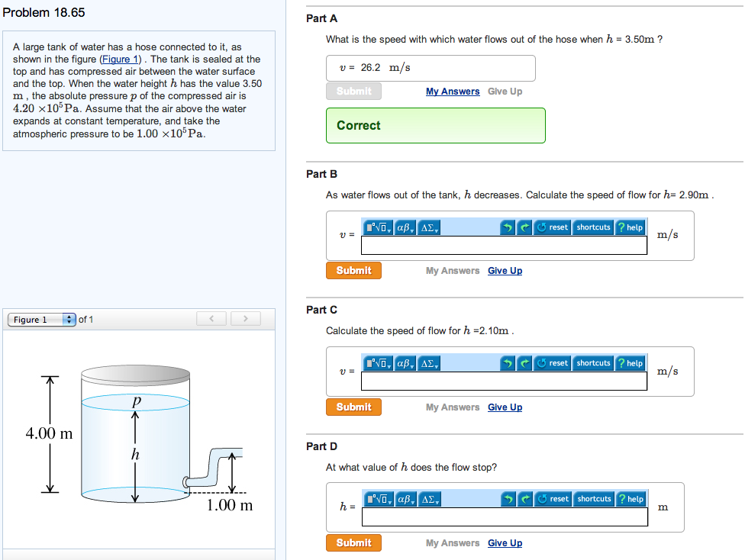Click redo arrow in Part C toolbar
This screenshot has width=745, height=560.
pyautogui.click(x=524, y=363)
